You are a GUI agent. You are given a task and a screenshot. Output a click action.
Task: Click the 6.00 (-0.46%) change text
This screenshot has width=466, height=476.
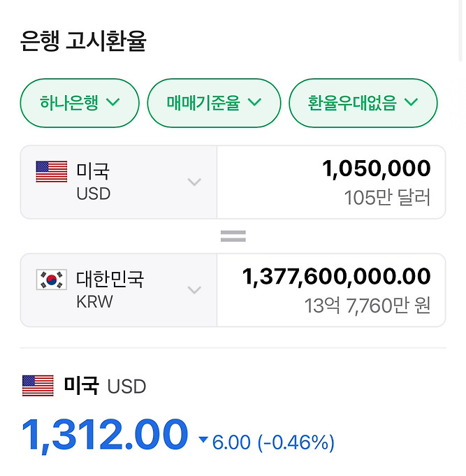tap(273, 442)
